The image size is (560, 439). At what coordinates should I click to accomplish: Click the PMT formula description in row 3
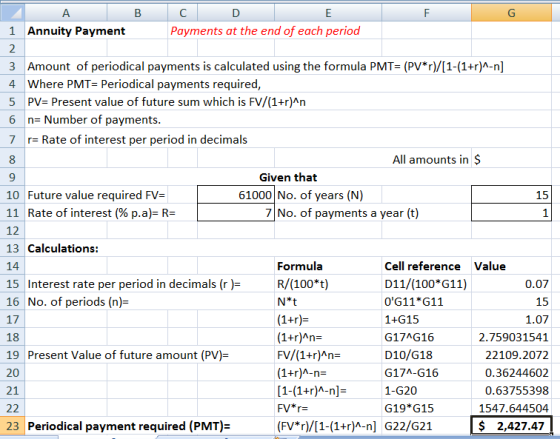(265, 66)
